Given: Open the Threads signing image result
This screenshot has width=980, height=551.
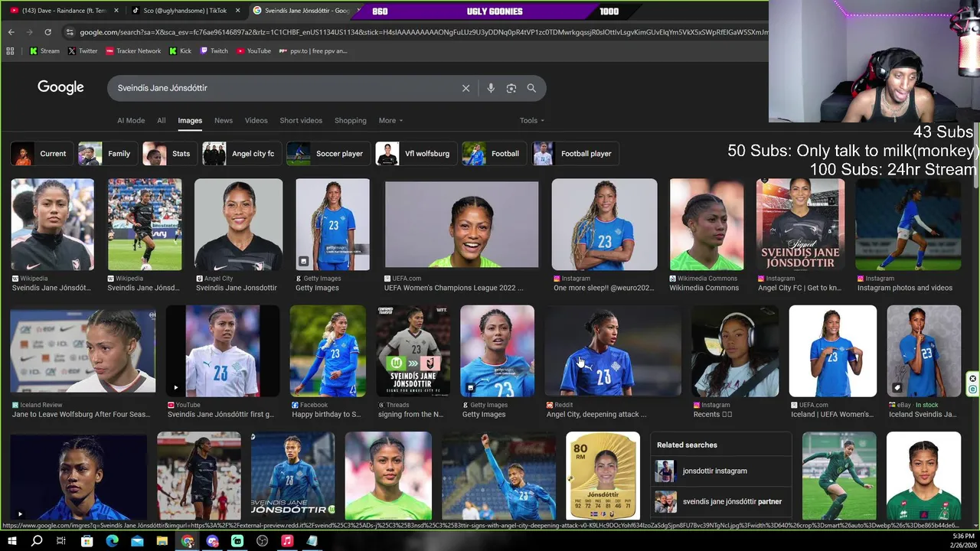Looking at the screenshot, I should pos(413,351).
